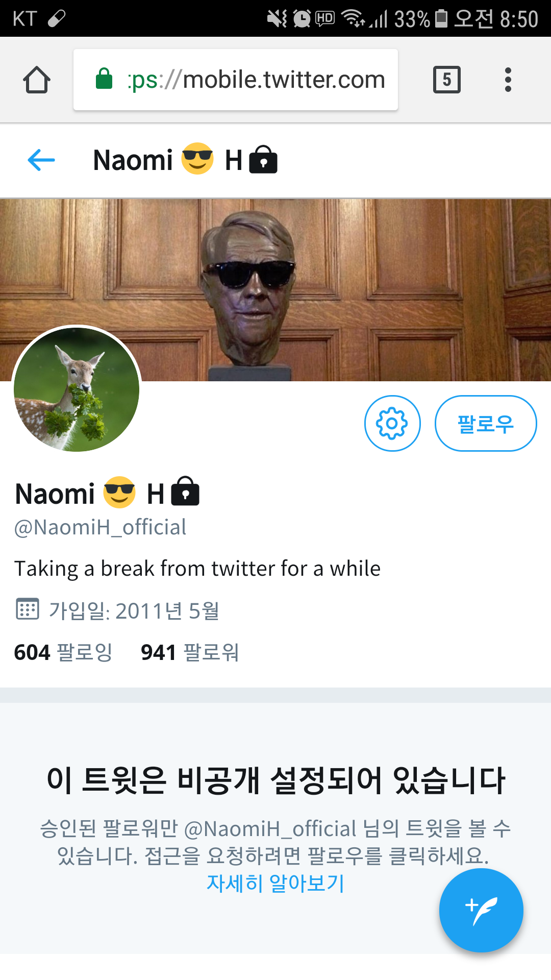Open the 604 팔로잉 following list
This screenshot has width=551, height=980.
click(x=63, y=652)
